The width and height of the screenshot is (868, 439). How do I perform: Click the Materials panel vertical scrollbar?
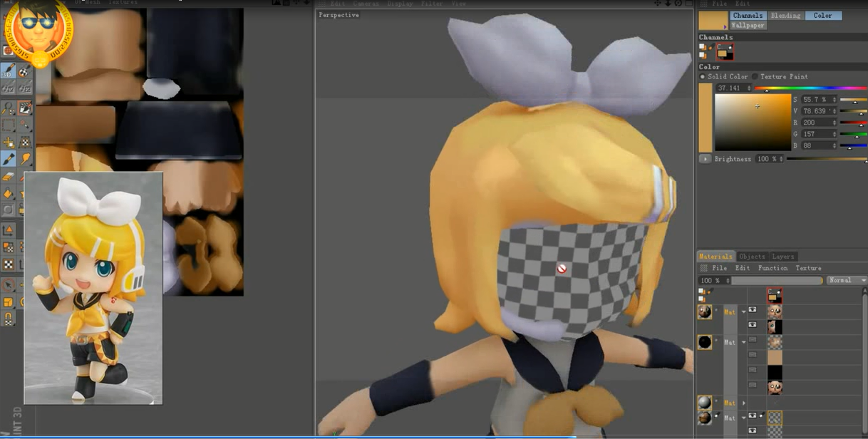pos(864,363)
